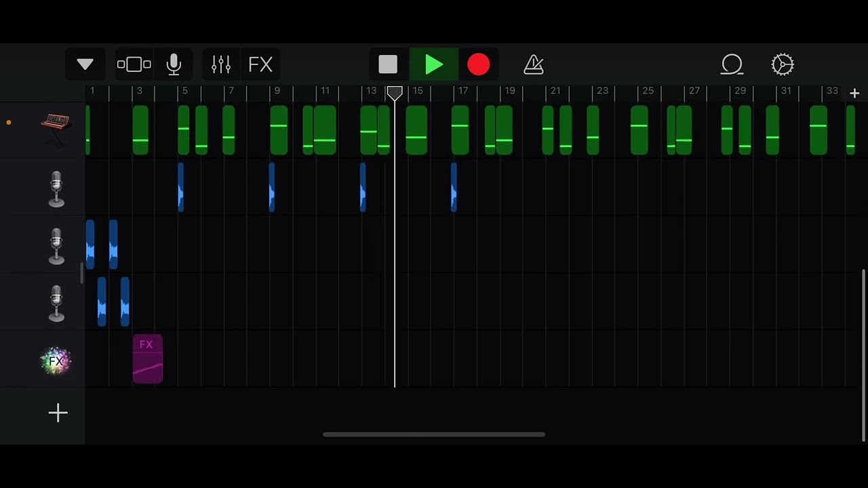The height and width of the screenshot is (488, 868).
Task: Click the vertical scrollbar on right edge
Action: [x=863, y=356]
